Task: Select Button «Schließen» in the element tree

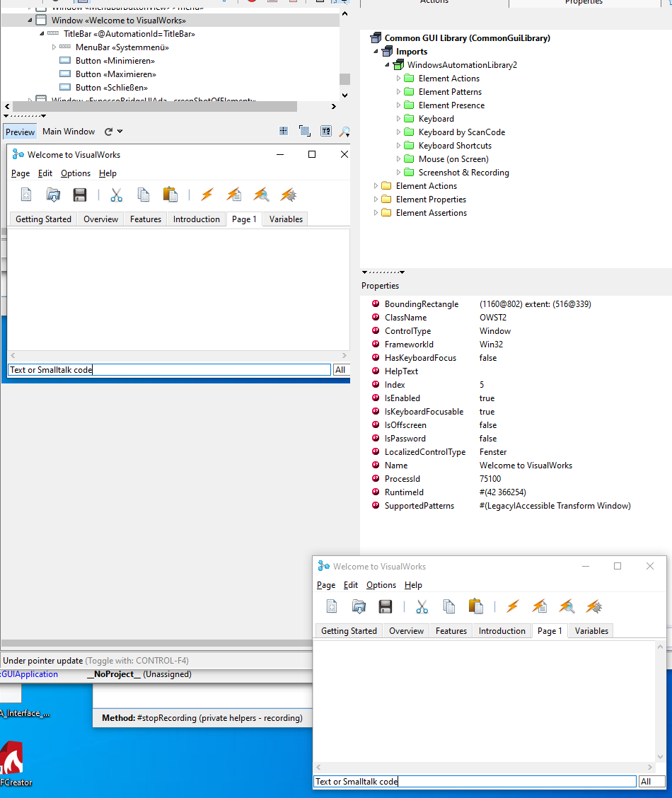Action: (x=111, y=88)
